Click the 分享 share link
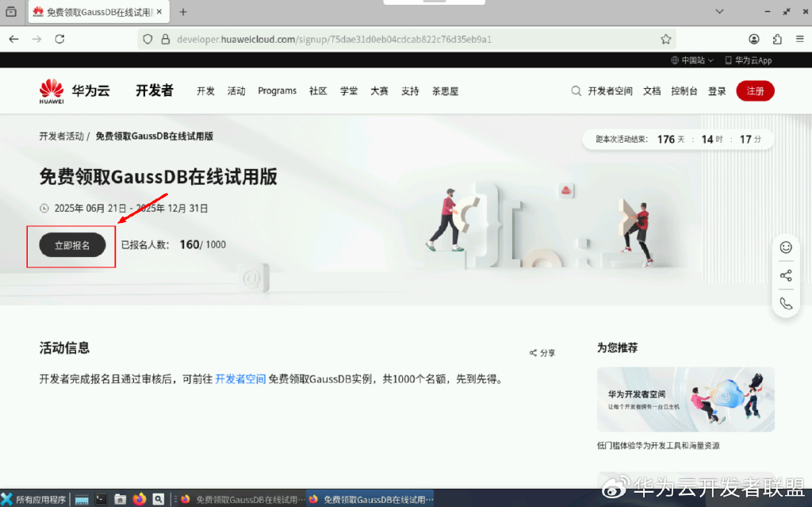The height and width of the screenshot is (507, 812). point(542,353)
